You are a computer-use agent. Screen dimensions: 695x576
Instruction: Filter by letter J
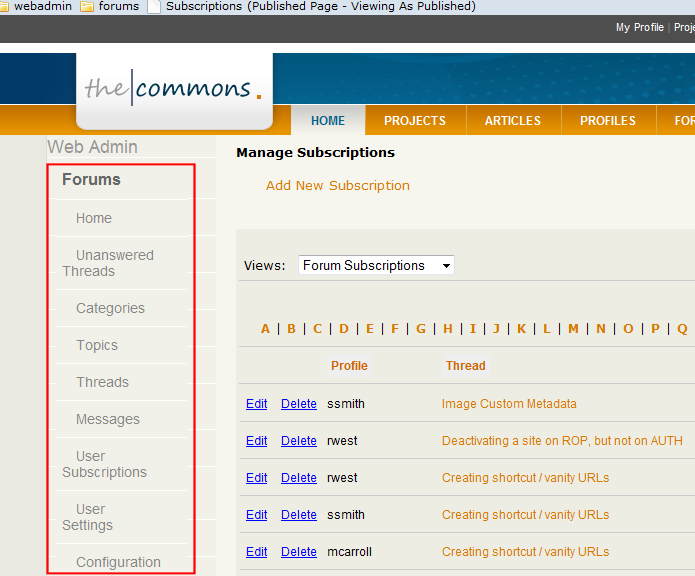point(496,329)
